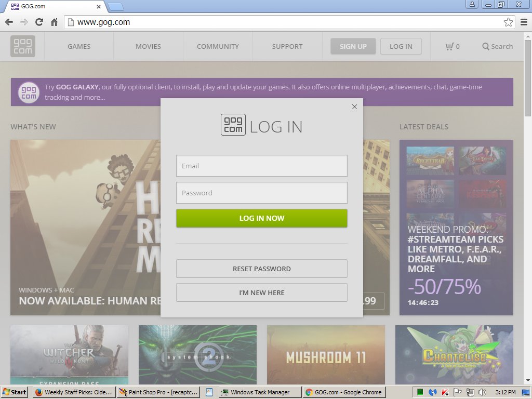Open the Chrome user profile icon

pyautogui.click(x=472, y=4)
